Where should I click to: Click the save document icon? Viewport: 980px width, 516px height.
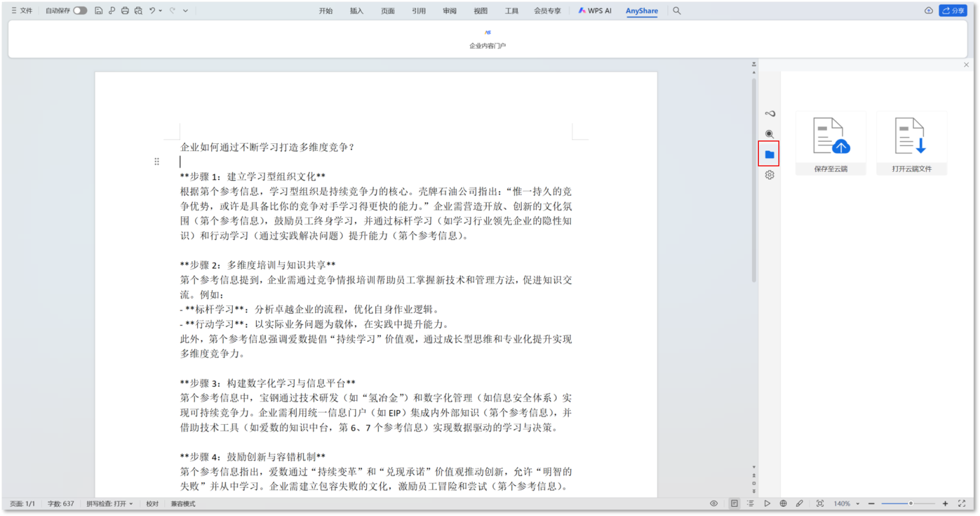99,10
